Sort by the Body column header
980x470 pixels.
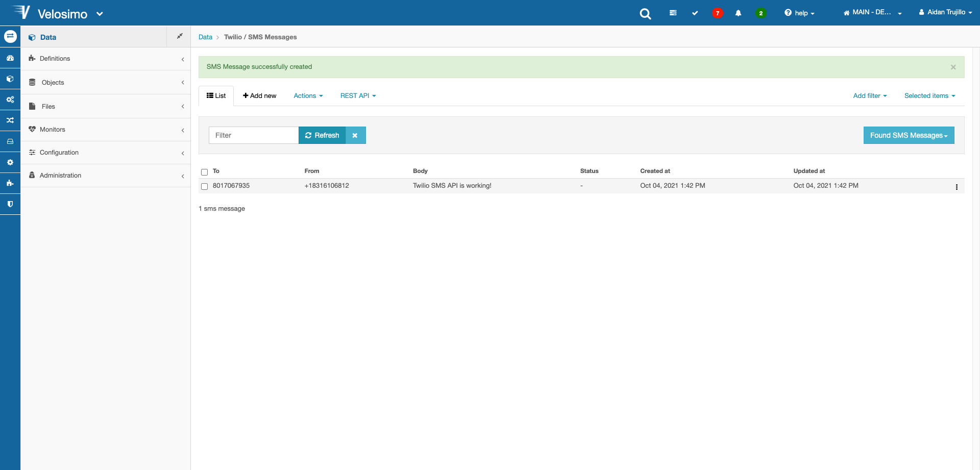(420, 171)
